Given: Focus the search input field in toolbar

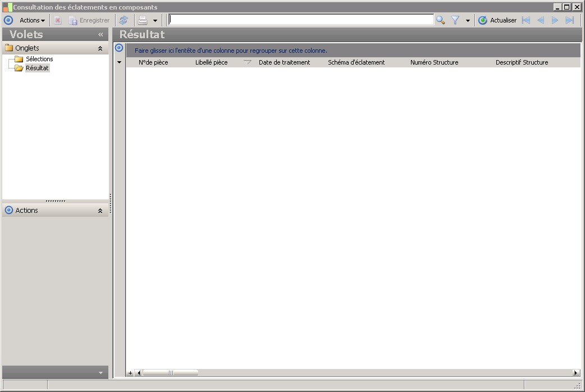Looking at the screenshot, I should (301, 20).
